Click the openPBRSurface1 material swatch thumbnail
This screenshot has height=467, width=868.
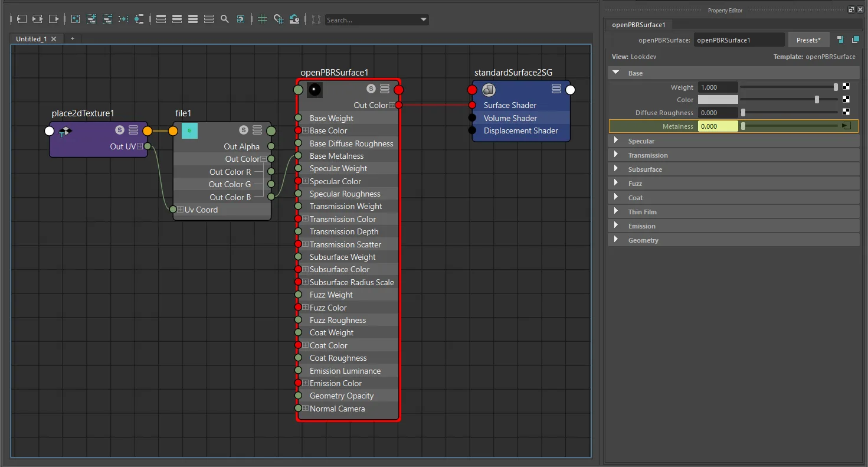[x=315, y=90]
